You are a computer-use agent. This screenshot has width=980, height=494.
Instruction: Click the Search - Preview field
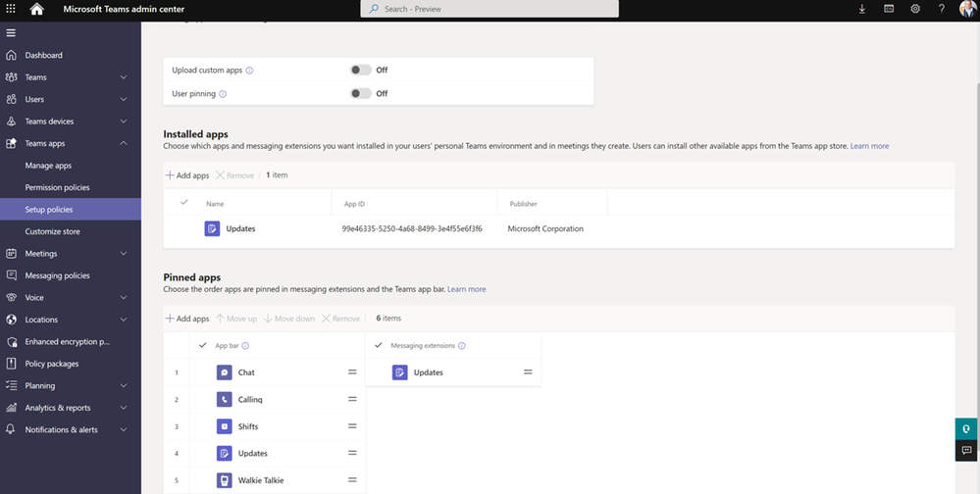(490, 9)
